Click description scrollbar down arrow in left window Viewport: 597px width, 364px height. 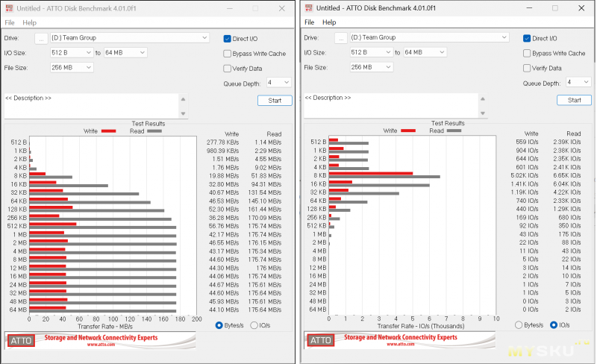[183, 113]
